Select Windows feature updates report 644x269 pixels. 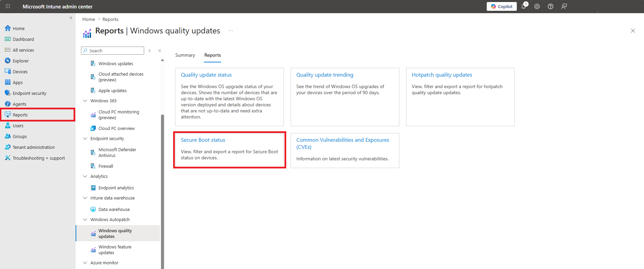115,250
